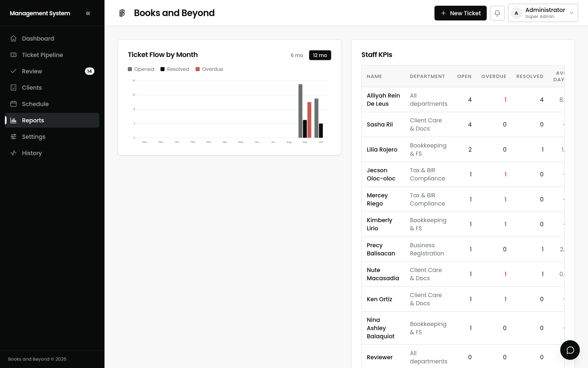Toggle the Resolved series legend
This screenshot has height=368, width=588.
pos(174,69)
